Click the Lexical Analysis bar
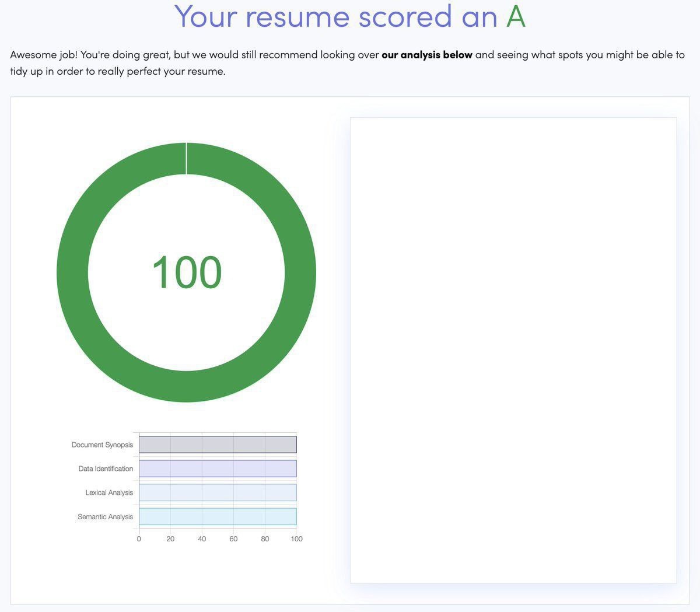700x612 pixels. 218,492
